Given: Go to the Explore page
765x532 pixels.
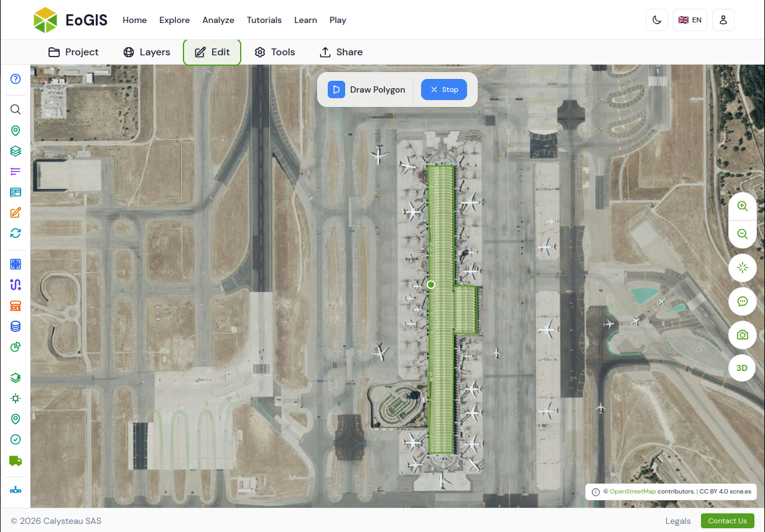Looking at the screenshot, I should (175, 20).
